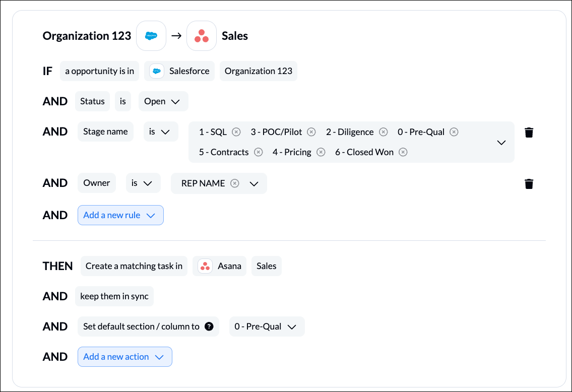Open the Add a new rule dropdown
This screenshot has width=572, height=392.
tap(120, 215)
